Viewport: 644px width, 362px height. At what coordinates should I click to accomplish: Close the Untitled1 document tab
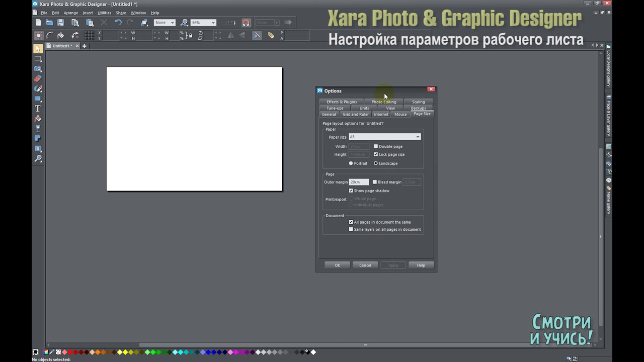77,46
